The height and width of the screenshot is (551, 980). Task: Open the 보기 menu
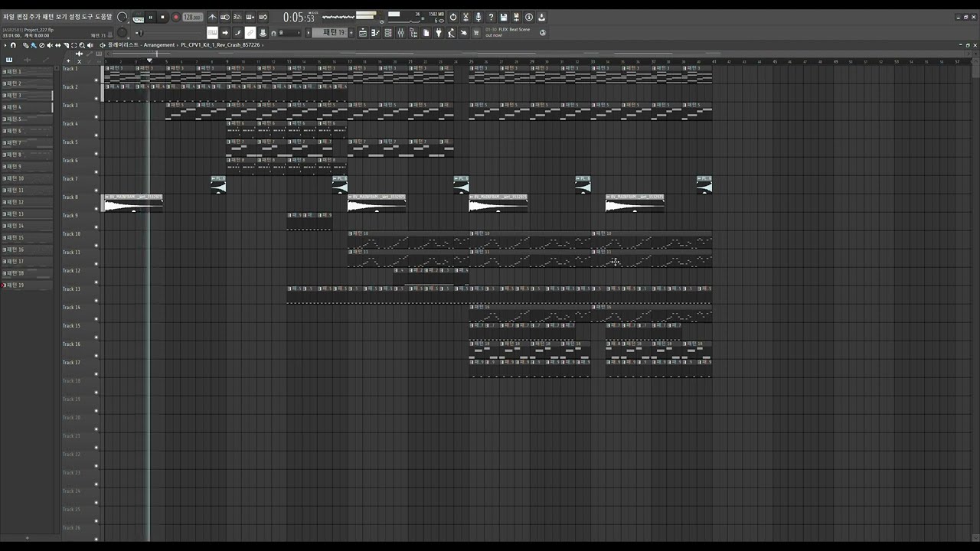pyautogui.click(x=61, y=17)
